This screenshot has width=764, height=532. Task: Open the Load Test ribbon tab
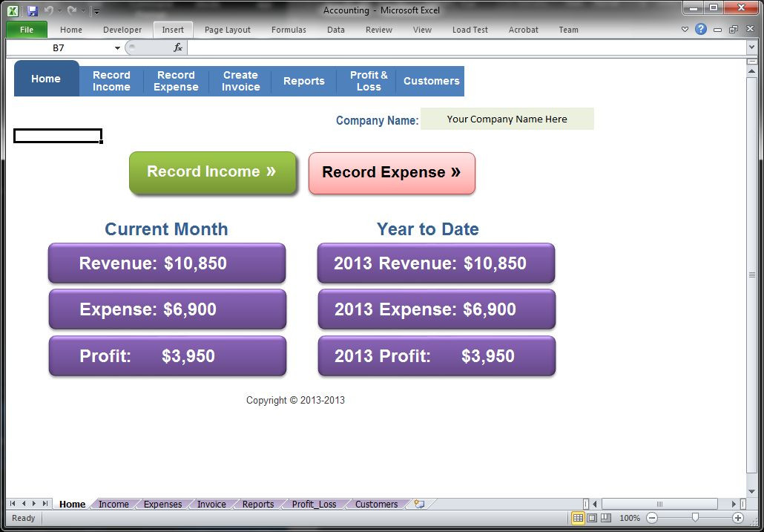pos(470,30)
